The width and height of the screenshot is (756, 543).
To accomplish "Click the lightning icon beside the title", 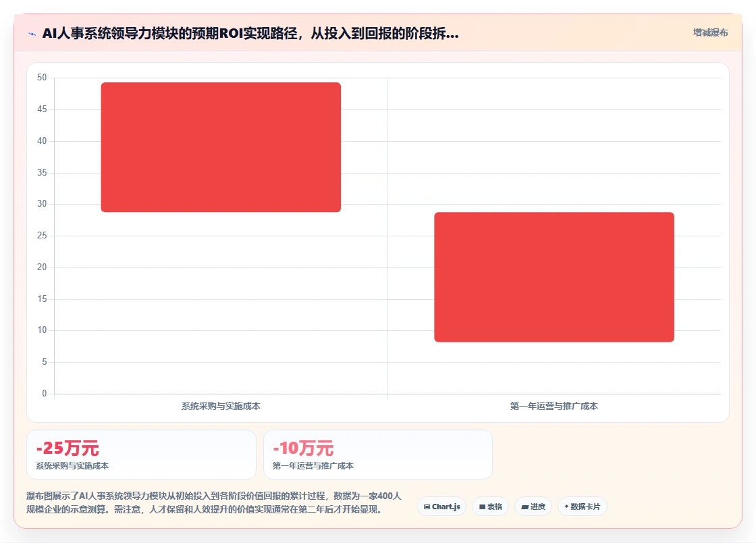I will point(32,34).
